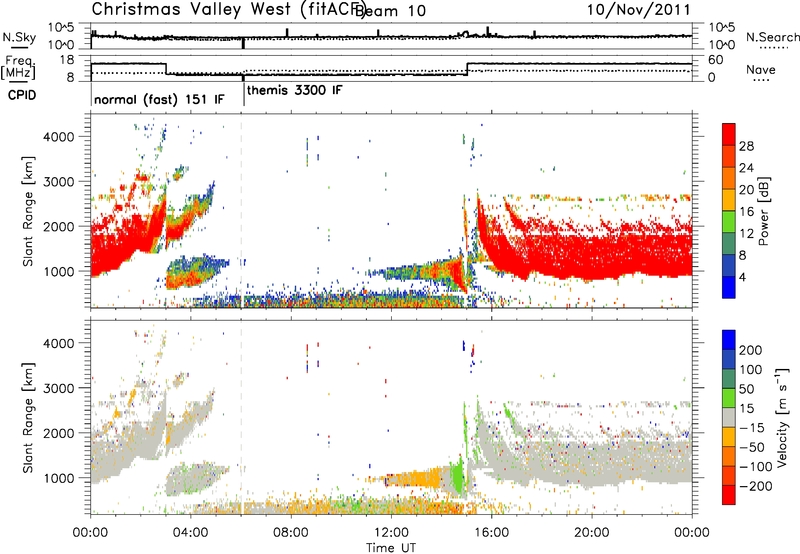Click the 'Velocity [m s⁻¹]' colorbar label
The height and width of the screenshot is (554, 800).
[x=782, y=417]
